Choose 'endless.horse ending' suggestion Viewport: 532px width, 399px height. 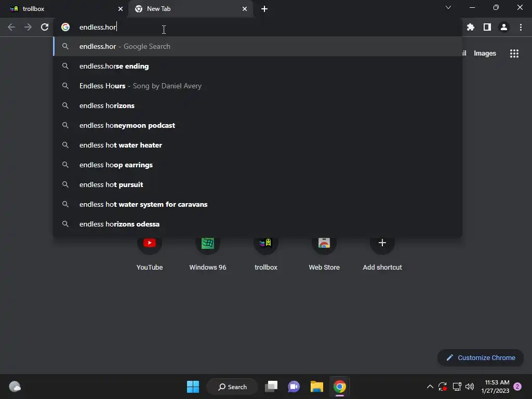(258, 66)
